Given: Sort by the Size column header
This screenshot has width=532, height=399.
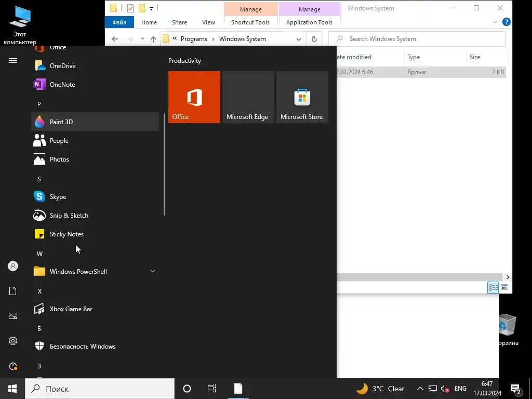Looking at the screenshot, I should pos(486,57).
